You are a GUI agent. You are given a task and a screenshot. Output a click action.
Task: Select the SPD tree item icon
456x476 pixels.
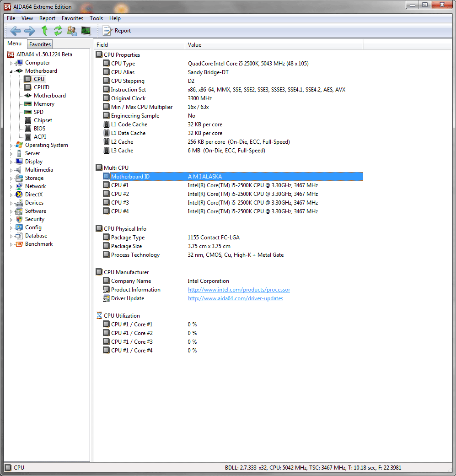[28, 112]
